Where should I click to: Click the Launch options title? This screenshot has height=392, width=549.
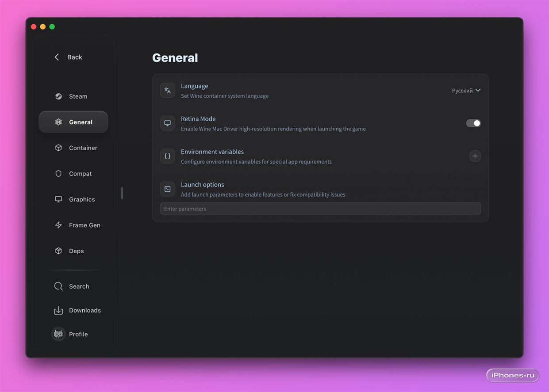[203, 184]
